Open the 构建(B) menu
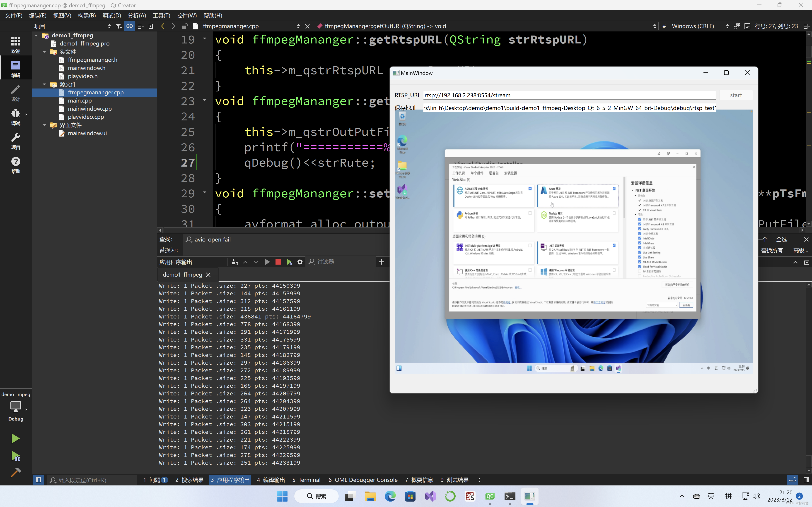The image size is (812, 507). click(x=87, y=15)
